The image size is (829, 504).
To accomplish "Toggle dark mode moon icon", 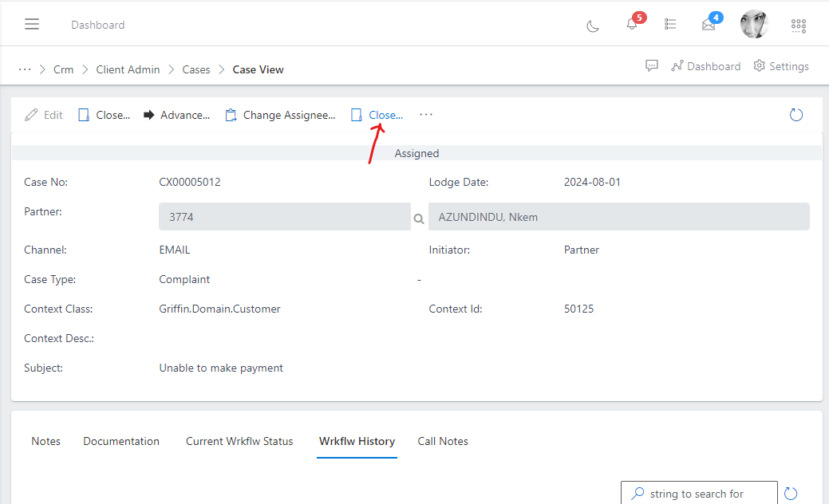I will 593,26.
